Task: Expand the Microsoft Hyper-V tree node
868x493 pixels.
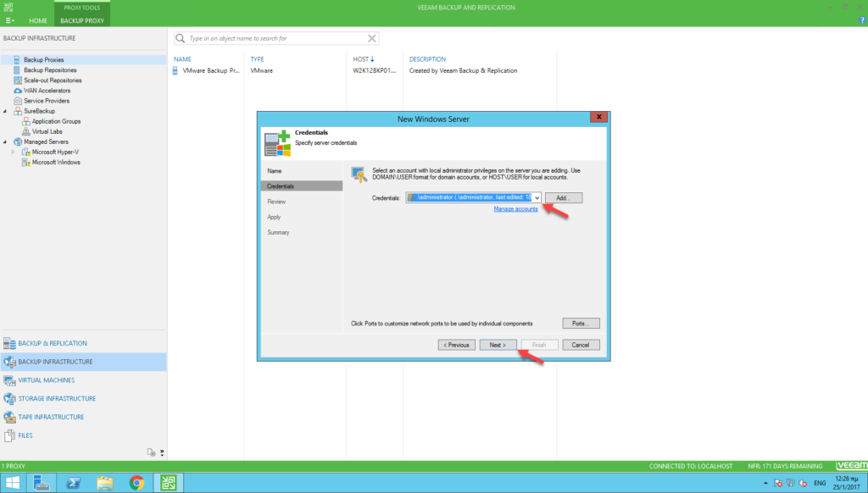Action: (x=14, y=152)
